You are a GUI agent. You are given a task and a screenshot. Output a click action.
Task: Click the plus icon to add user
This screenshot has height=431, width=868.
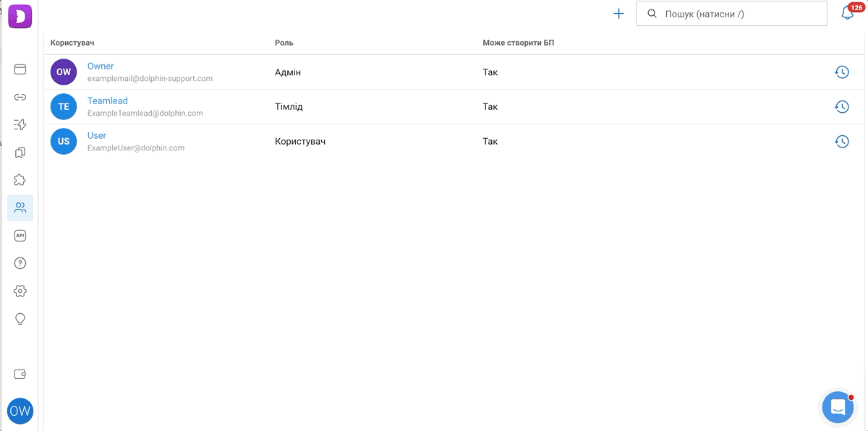click(618, 13)
